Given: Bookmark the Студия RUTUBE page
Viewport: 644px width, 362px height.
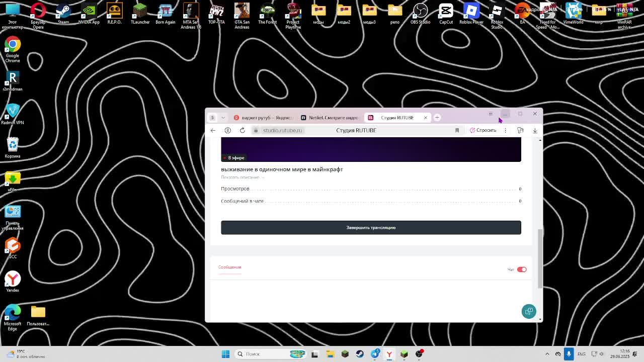Looking at the screenshot, I should click(457, 130).
